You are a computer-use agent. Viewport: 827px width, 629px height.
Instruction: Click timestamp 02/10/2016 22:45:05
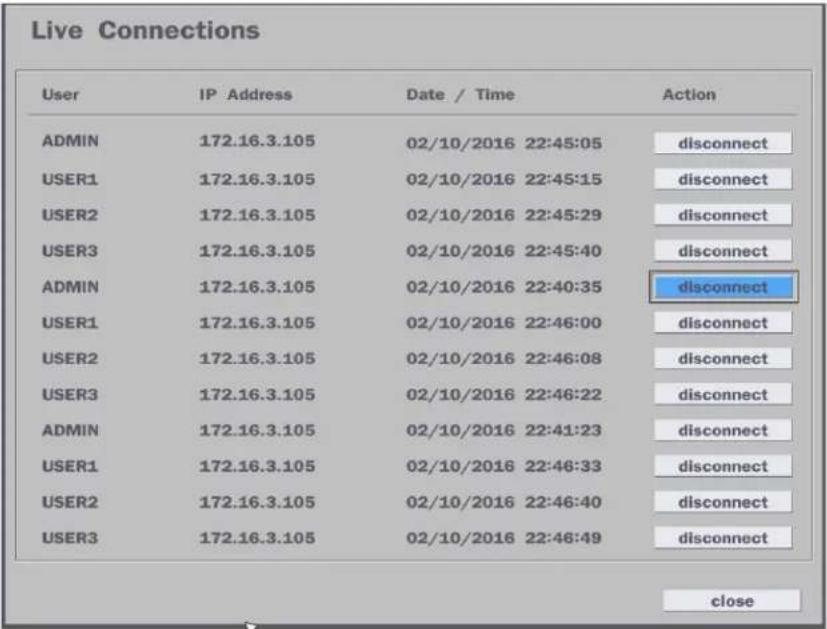(x=504, y=143)
